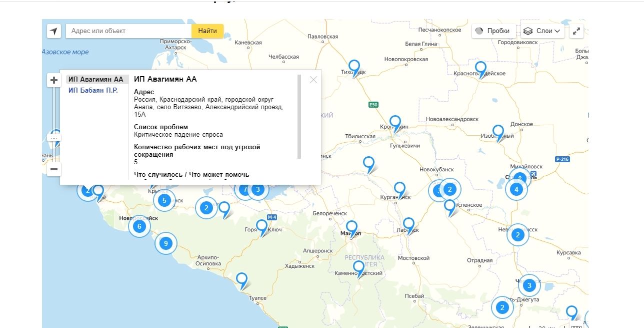
Task: Click the balloon content scrollbar
Action: [x=299, y=116]
